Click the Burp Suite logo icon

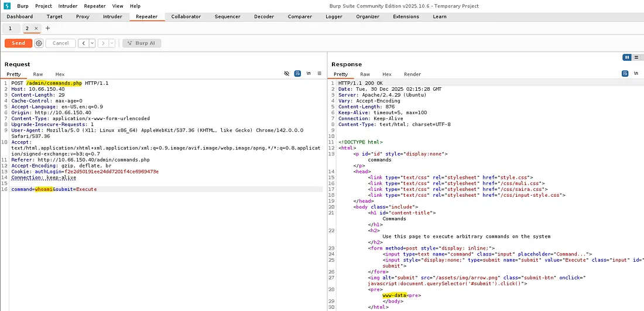point(8,6)
